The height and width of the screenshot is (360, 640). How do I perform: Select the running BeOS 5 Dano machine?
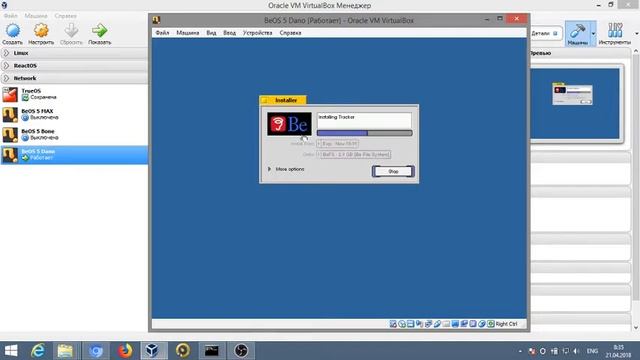74,155
